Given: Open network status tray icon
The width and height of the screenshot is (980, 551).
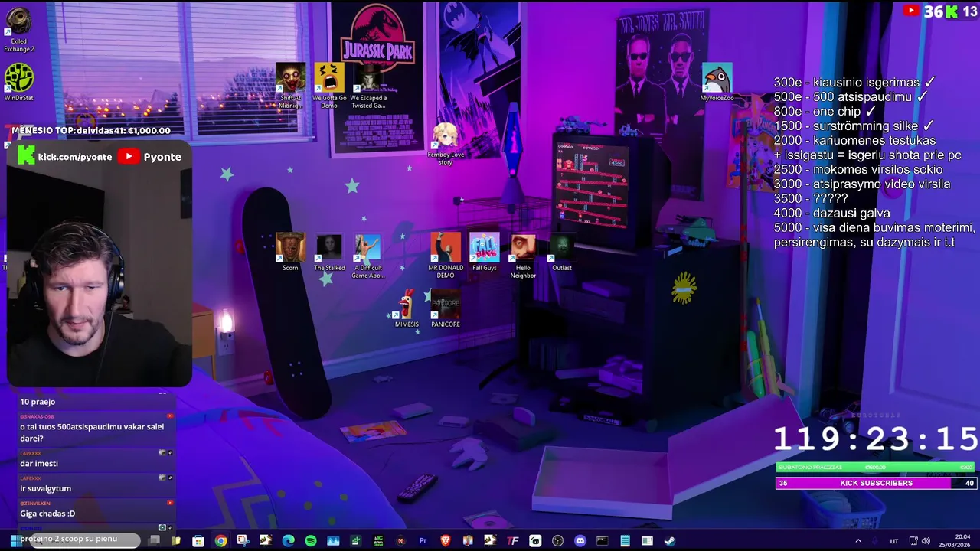Looking at the screenshot, I should pyautogui.click(x=913, y=541).
